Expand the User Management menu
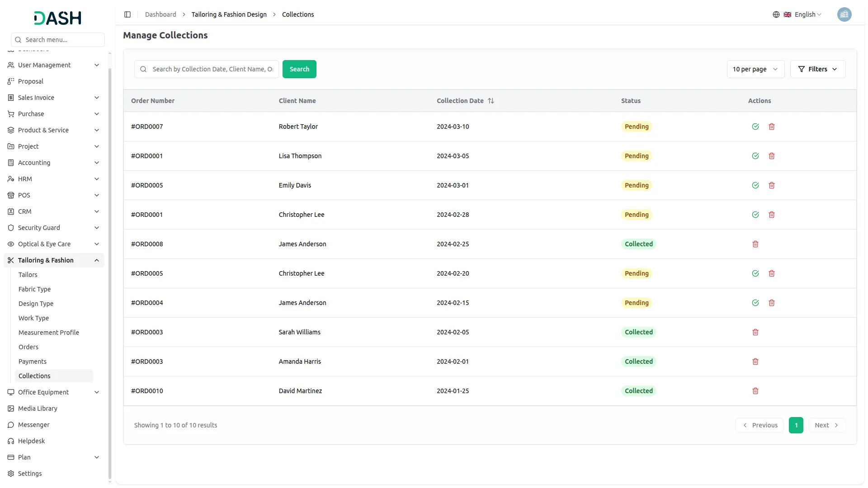This screenshot has height=488, width=868. tap(53, 65)
